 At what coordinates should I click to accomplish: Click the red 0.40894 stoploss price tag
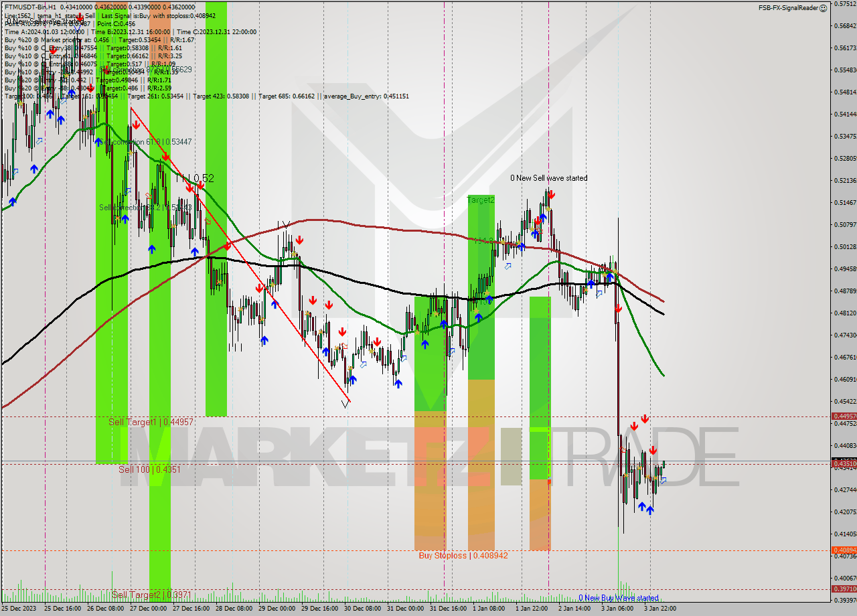(x=843, y=550)
